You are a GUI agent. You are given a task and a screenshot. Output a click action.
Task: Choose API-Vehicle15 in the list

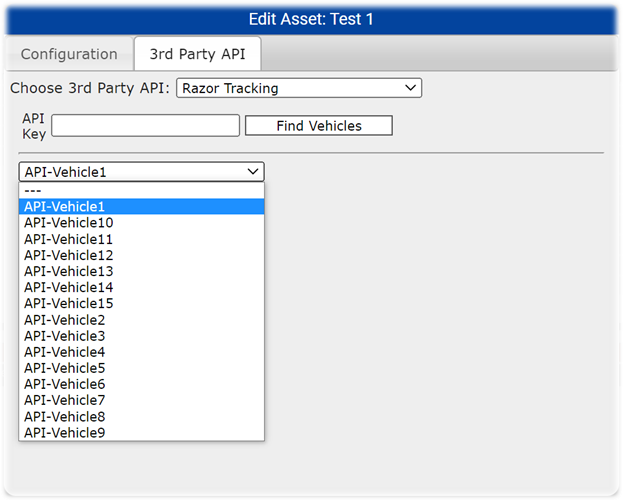(141, 304)
